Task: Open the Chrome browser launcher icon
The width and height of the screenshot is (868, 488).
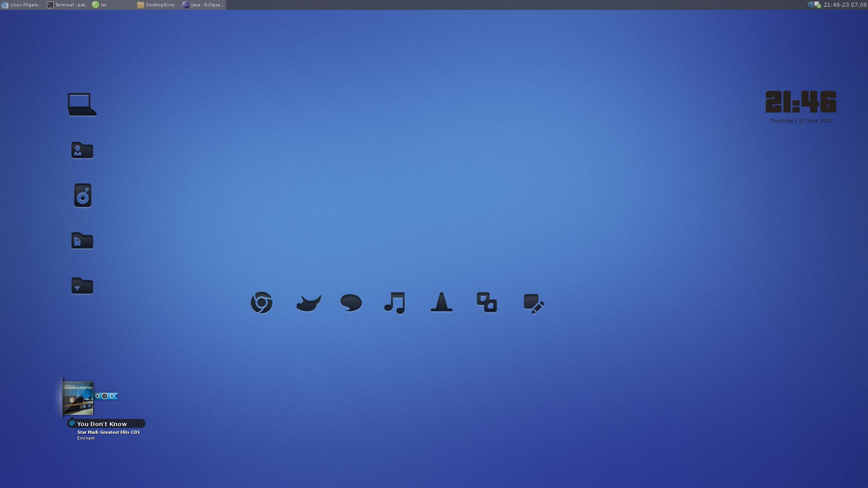Action: [261, 303]
